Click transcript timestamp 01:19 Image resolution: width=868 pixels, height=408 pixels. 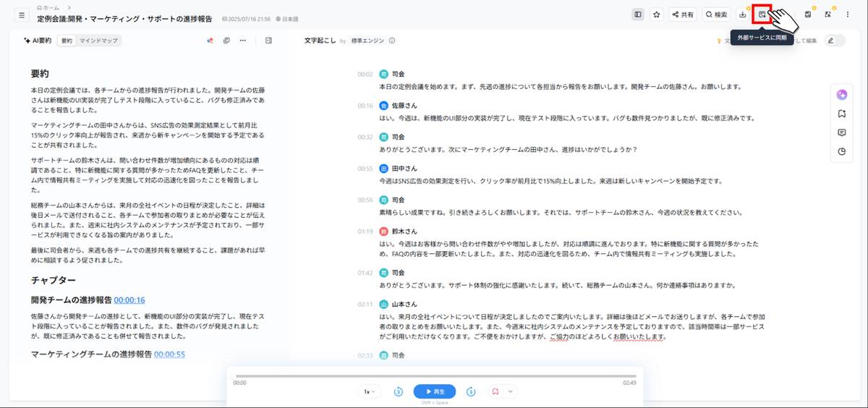pyautogui.click(x=365, y=231)
